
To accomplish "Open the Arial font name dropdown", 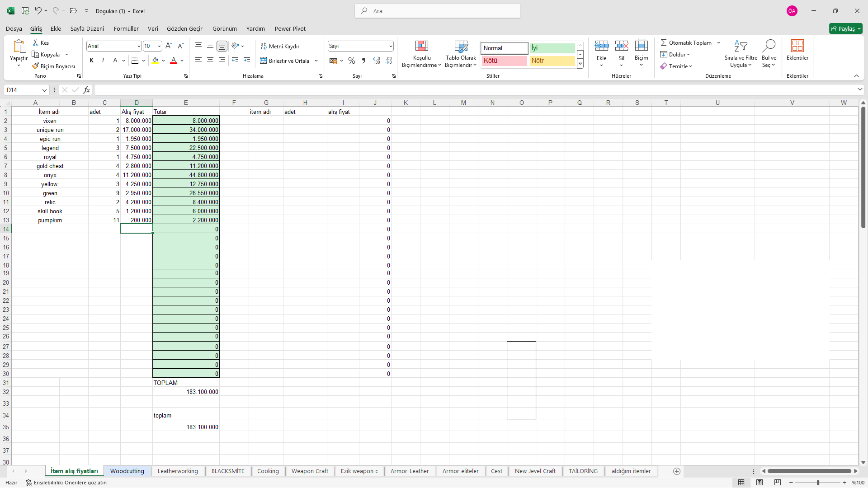I will tap(139, 46).
